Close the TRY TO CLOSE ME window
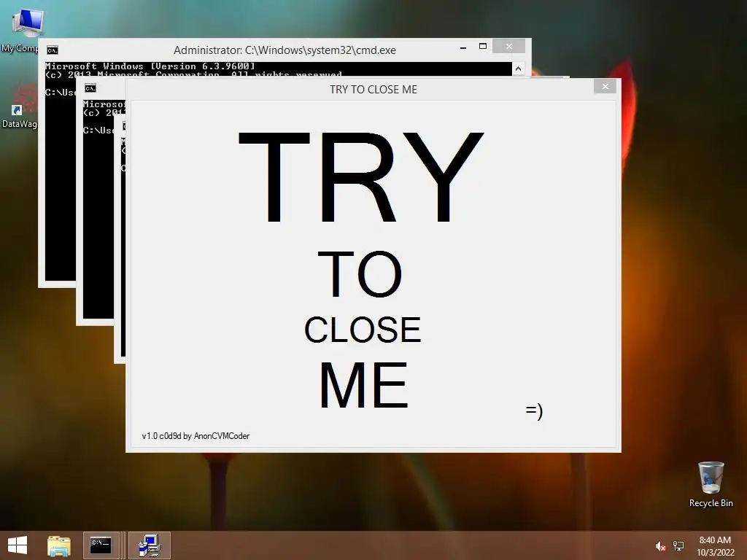This screenshot has height=560, width=747. 605,87
